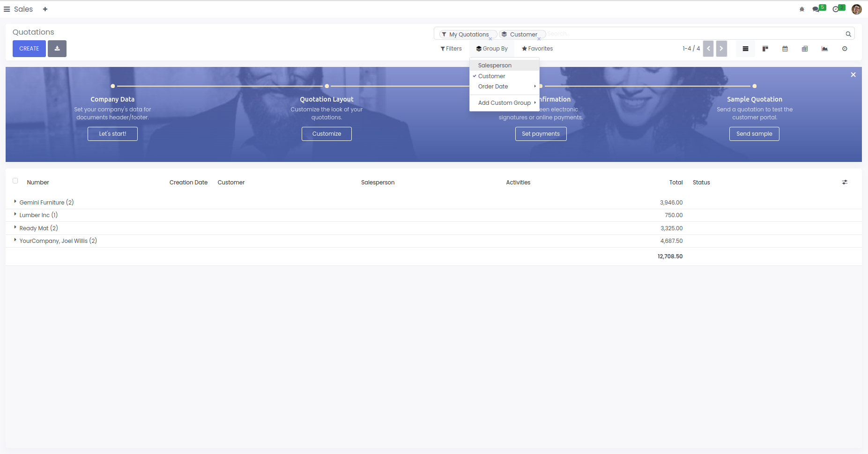This screenshot has height=454, width=868.
Task: Open the debug bug icon
Action: pyautogui.click(x=802, y=9)
